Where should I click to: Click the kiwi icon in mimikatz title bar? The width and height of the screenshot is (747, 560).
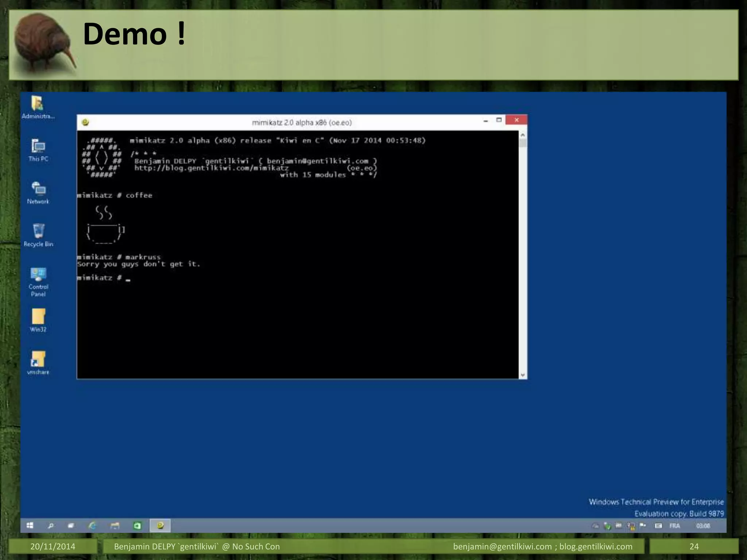85,122
